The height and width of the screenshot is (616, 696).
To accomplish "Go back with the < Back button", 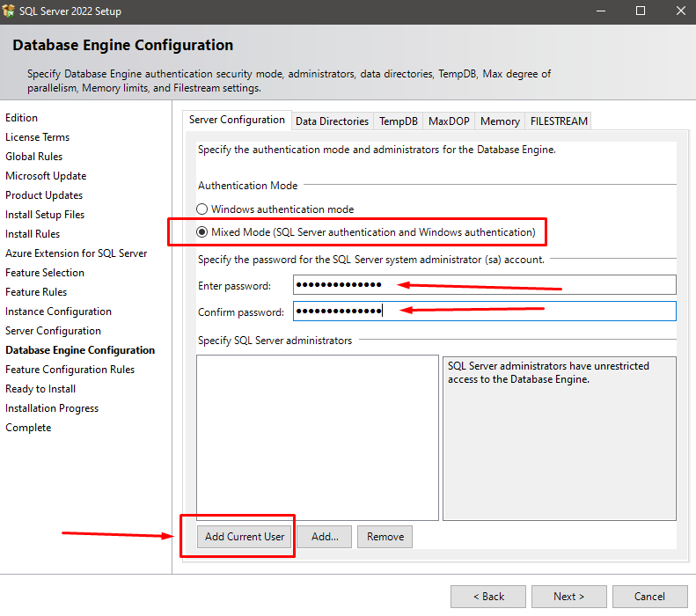I will click(488, 597).
